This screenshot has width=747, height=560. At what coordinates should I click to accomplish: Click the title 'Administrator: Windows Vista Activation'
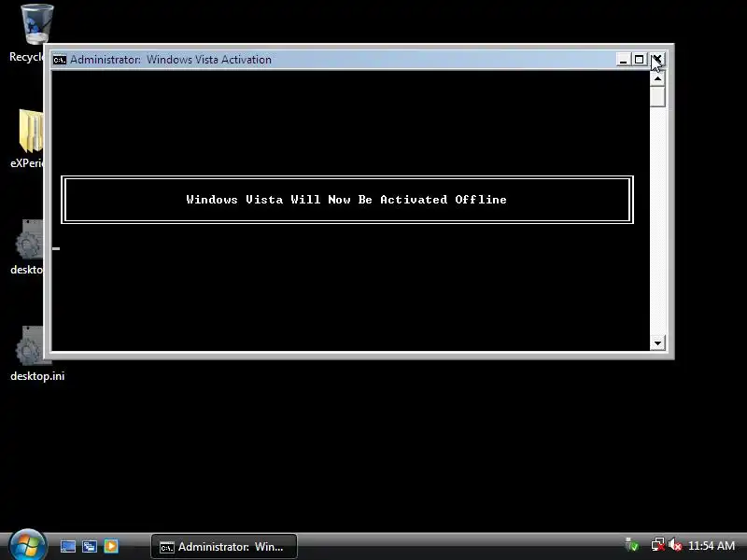tap(171, 60)
